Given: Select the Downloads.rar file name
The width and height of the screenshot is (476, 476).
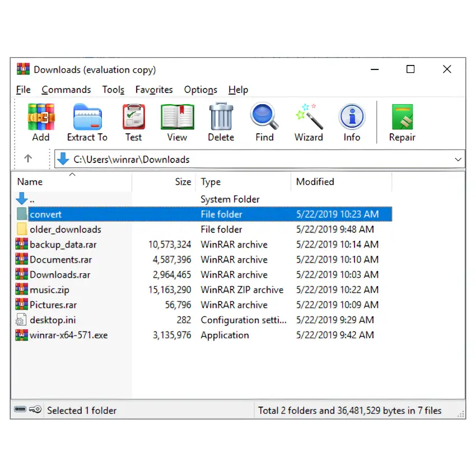Looking at the screenshot, I should [x=60, y=275].
